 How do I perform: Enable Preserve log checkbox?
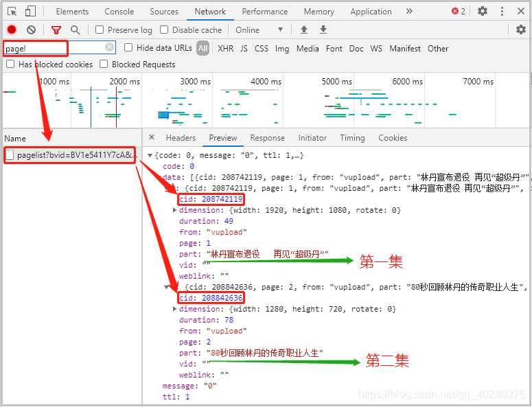[x=100, y=30]
